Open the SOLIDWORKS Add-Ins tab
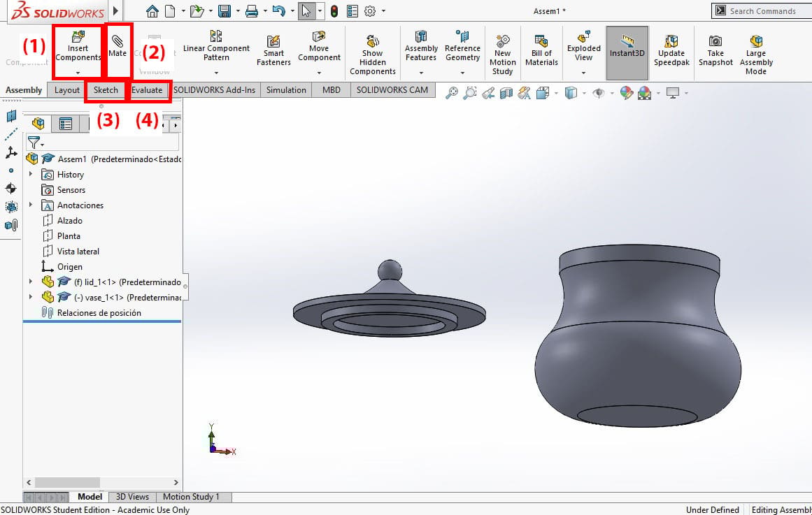This screenshot has height=515, width=812. pos(215,90)
